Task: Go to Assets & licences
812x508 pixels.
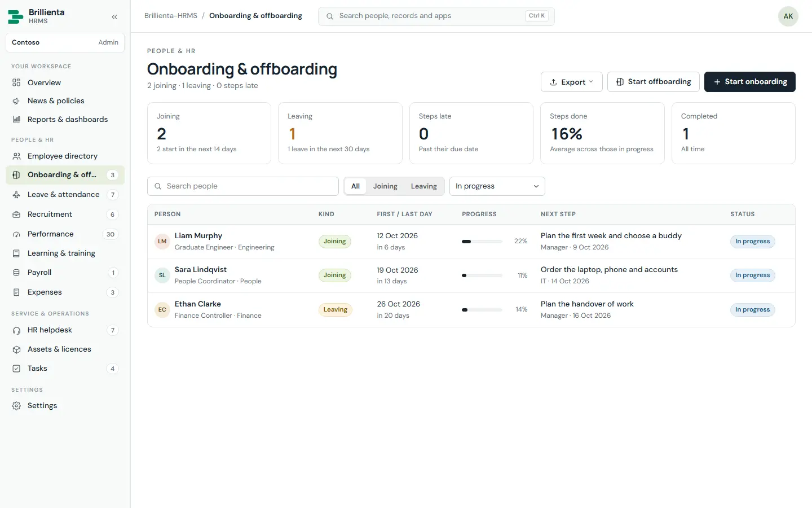Action: coord(65,349)
